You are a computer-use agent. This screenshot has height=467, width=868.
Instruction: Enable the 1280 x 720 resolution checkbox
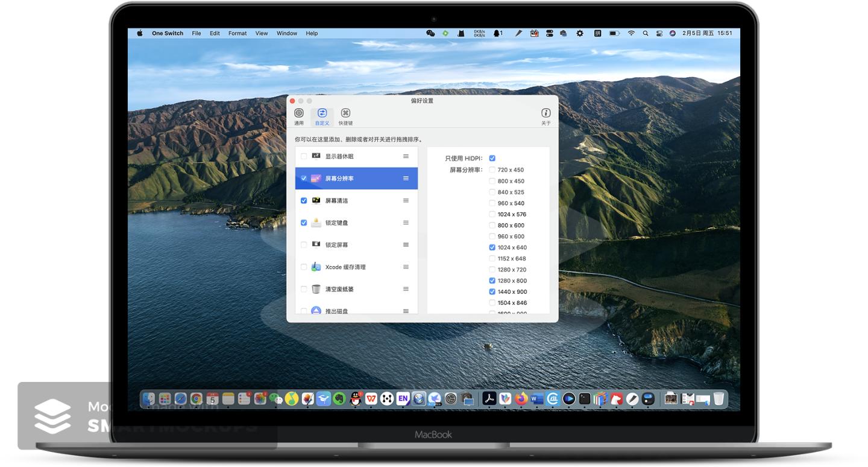point(492,269)
